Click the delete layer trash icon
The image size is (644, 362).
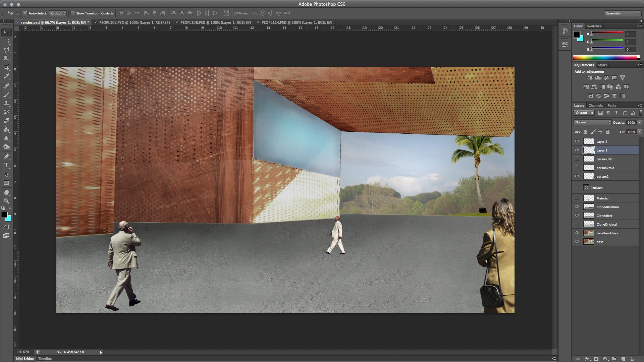632,359
